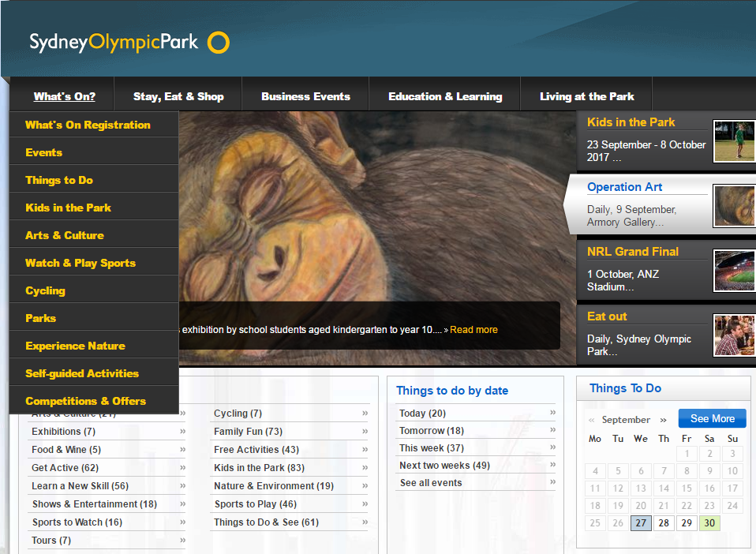Image resolution: width=756 pixels, height=554 pixels.
Task: Click the Eat out thumbnail image
Action: pyautogui.click(x=735, y=335)
